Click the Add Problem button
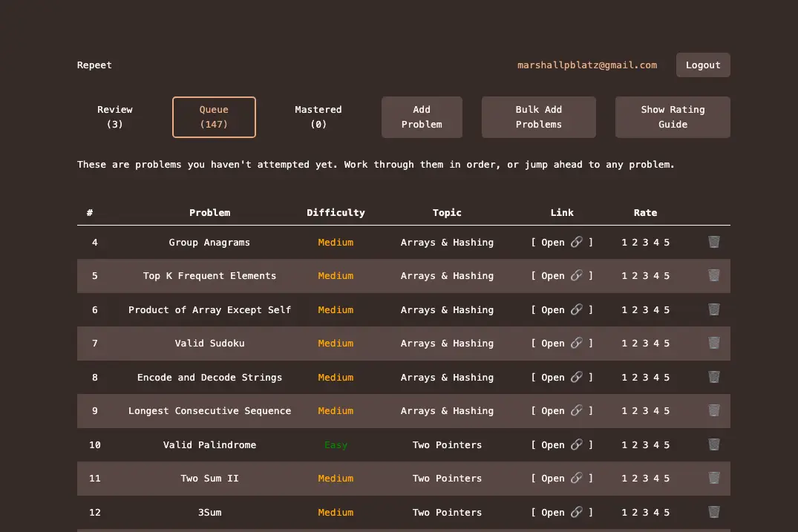The width and height of the screenshot is (798, 532). point(422,117)
